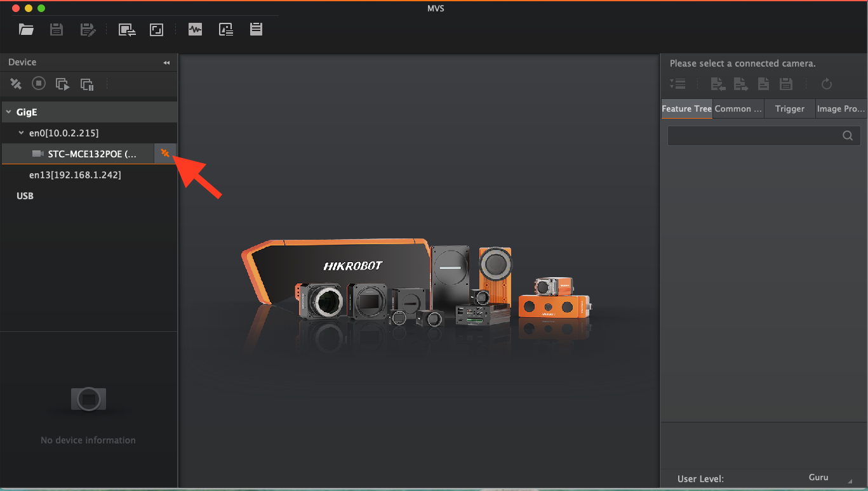Open the log clipboard icon
Viewport: 868px width, 491px height.
tap(256, 29)
